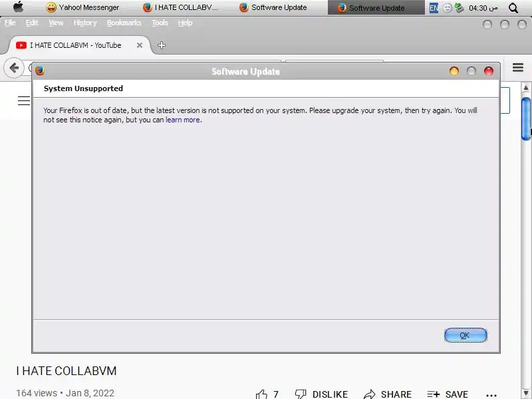This screenshot has width=532, height=399.
Task: Open the three-dot more actions menu
Action: 491,395
